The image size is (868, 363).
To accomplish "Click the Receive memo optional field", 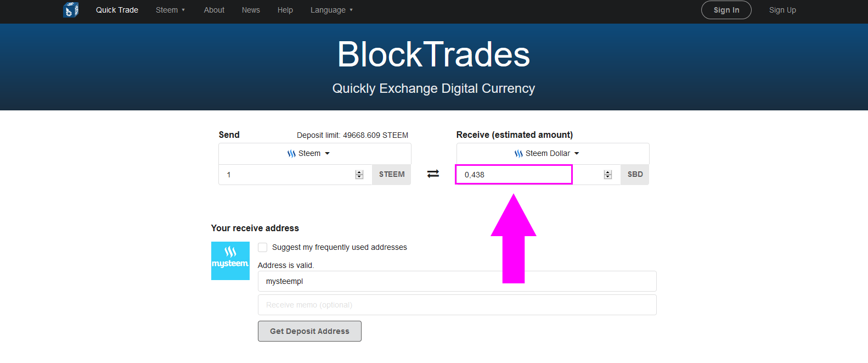I will (457, 305).
